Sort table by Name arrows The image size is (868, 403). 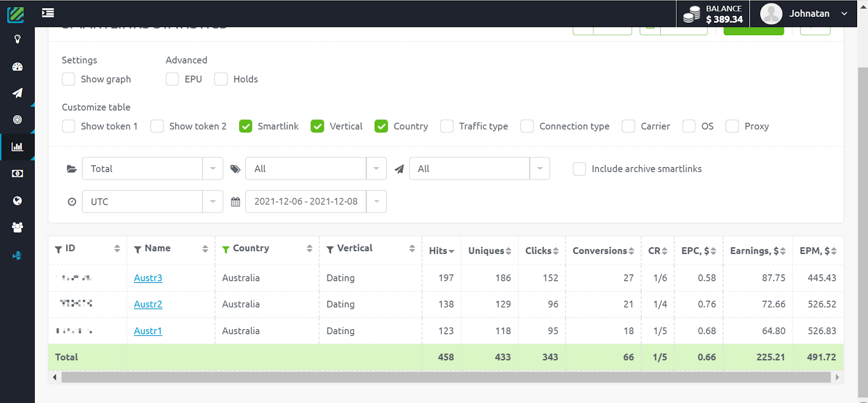click(x=205, y=248)
